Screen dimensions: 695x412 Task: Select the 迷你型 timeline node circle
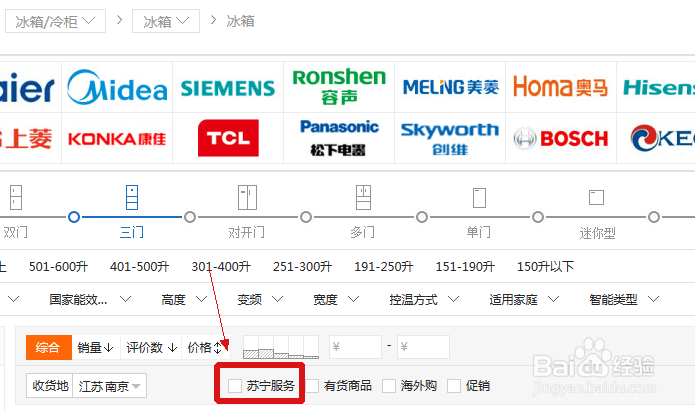pyautogui.click(x=538, y=217)
